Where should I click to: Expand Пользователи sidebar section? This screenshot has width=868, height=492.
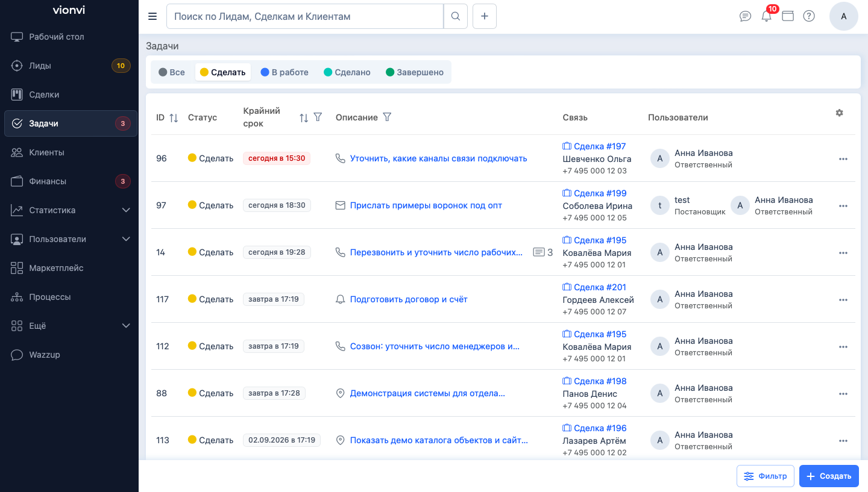tap(71, 239)
